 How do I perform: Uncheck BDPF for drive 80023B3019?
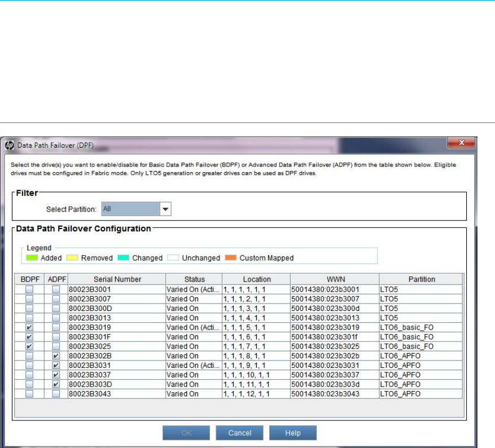pyautogui.click(x=29, y=327)
